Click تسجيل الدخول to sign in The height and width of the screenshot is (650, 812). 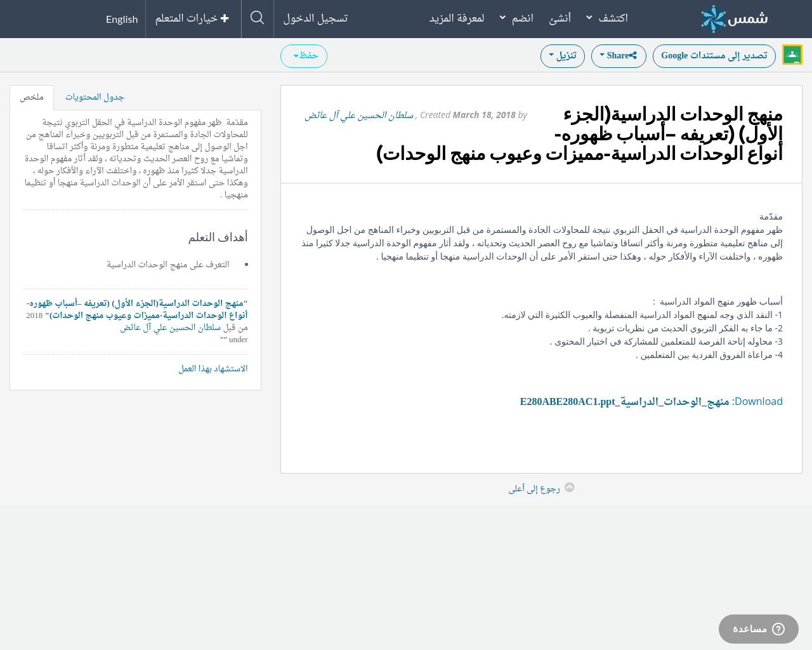coord(315,18)
